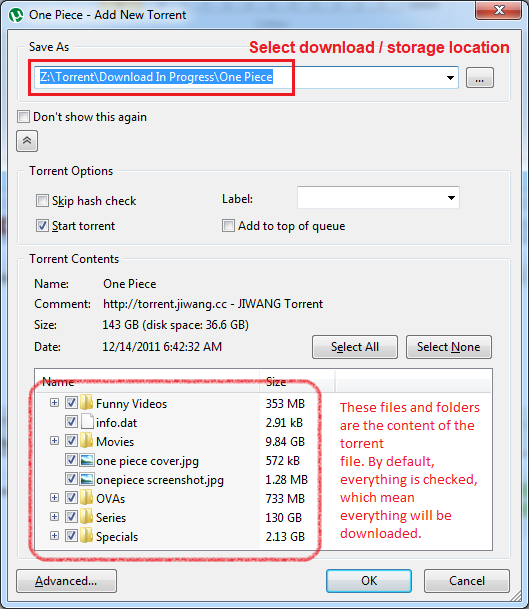Viewport: 529px width, 609px height.
Task: Click the onepiece screenshot.jpg image icon
Action: pos(87,479)
